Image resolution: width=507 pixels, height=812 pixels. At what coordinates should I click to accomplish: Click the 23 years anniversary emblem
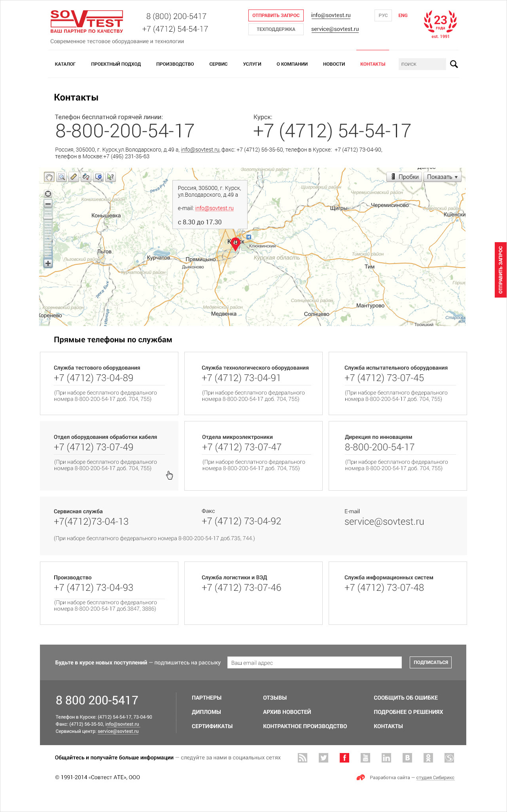pos(440,25)
